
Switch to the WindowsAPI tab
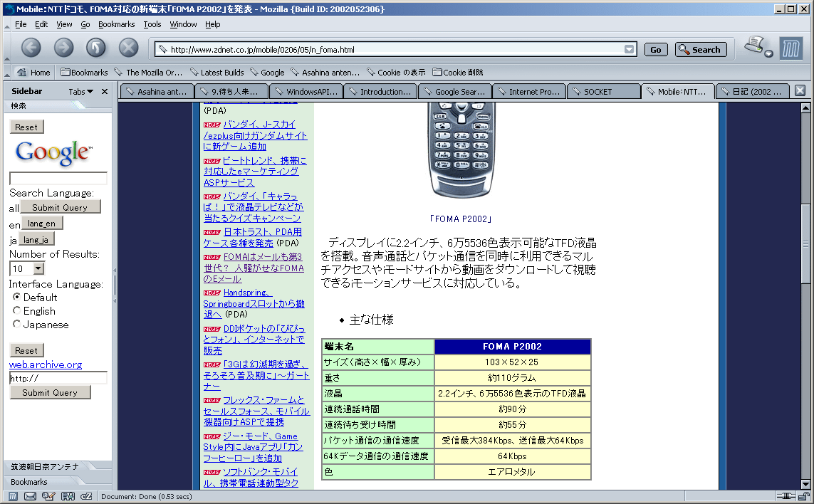[x=306, y=91]
